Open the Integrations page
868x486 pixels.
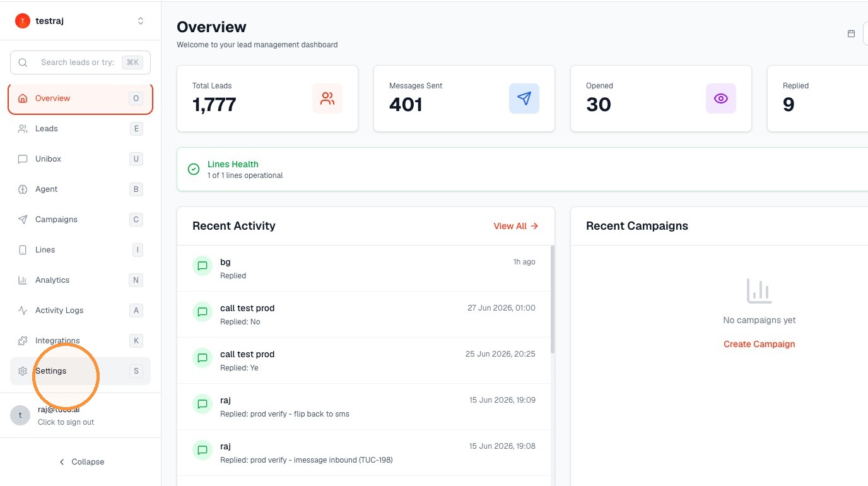tap(80, 341)
